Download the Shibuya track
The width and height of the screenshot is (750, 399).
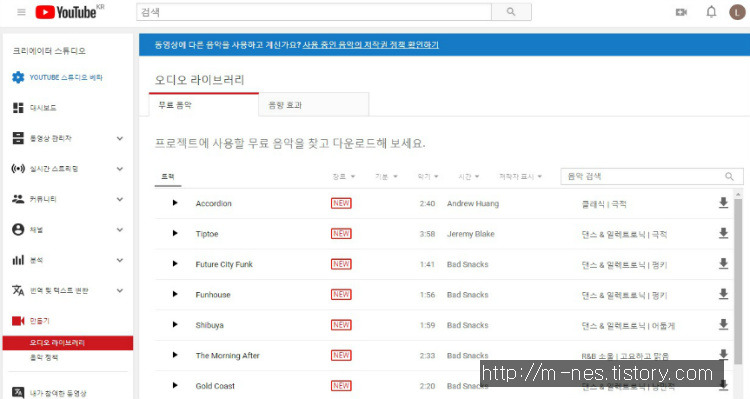pos(723,324)
